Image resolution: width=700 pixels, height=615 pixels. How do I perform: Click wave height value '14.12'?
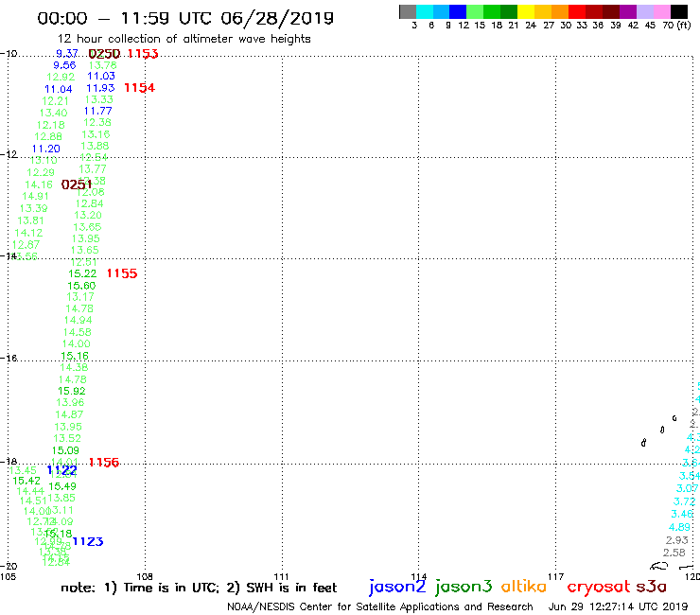tap(28, 233)
